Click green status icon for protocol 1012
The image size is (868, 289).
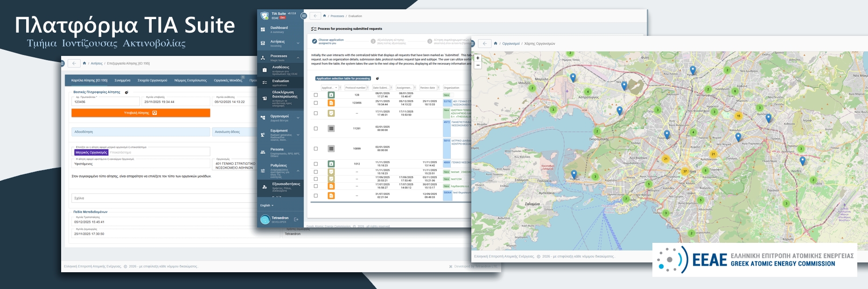(331, 164)
